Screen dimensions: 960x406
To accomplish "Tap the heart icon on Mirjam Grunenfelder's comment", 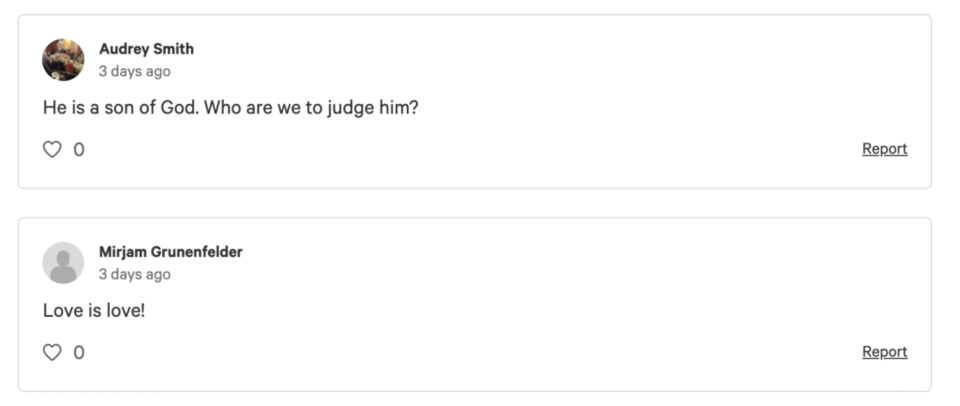I will (52, 352).
